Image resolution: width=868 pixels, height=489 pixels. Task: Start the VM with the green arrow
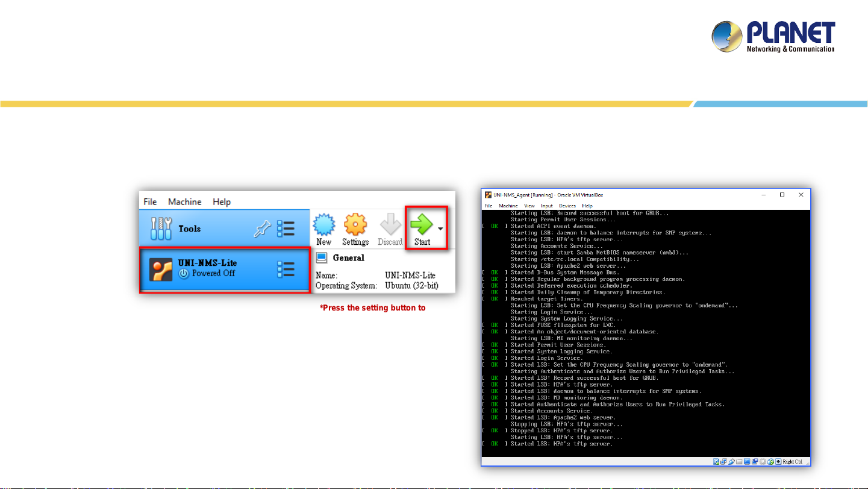point(422,224)
